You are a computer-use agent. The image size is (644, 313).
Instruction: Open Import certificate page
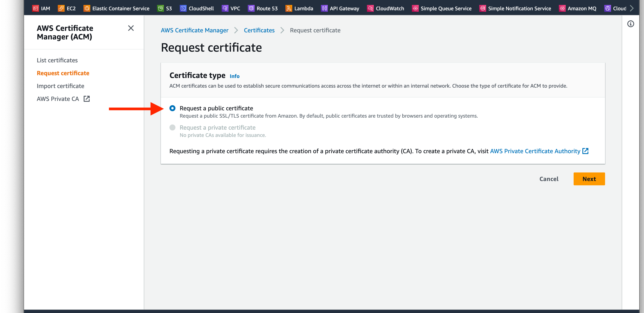pyautogui.click(x=60, y=86)
